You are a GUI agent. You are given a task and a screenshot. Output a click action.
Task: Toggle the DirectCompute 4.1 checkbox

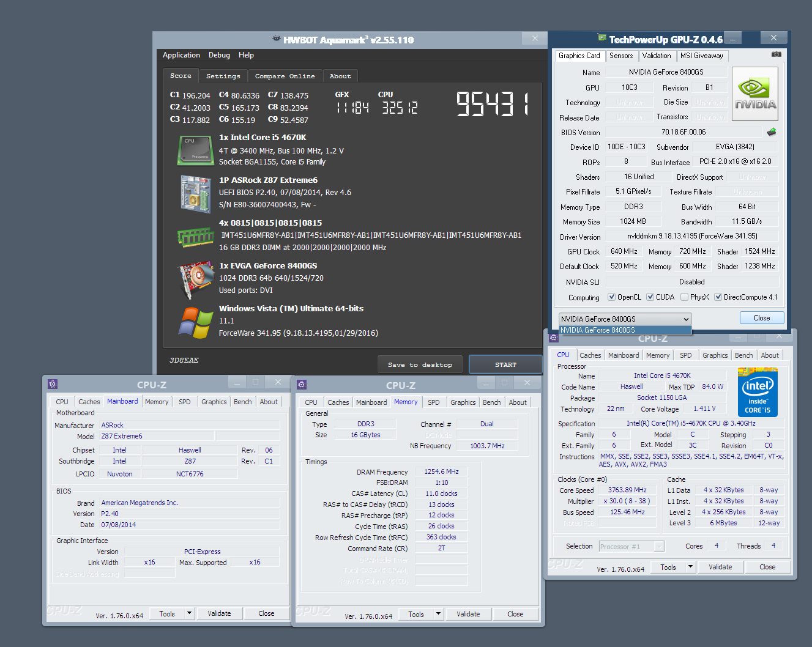coord(718,297)
